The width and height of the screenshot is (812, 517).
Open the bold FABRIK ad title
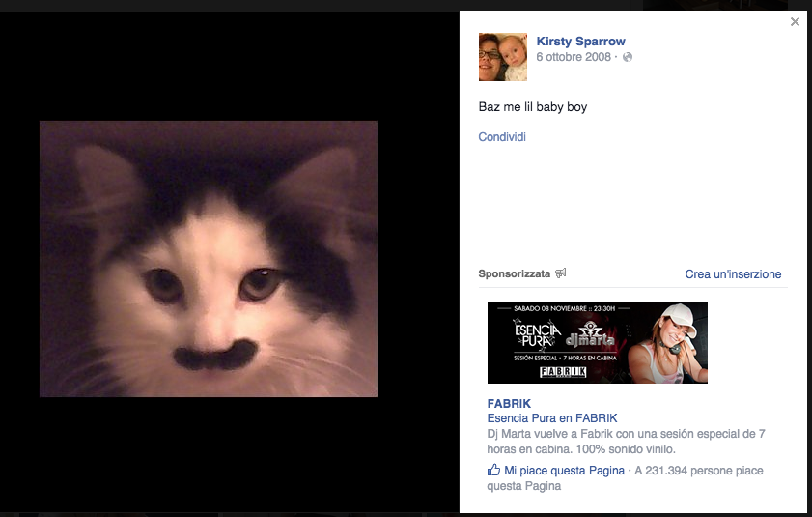(509, 403)
